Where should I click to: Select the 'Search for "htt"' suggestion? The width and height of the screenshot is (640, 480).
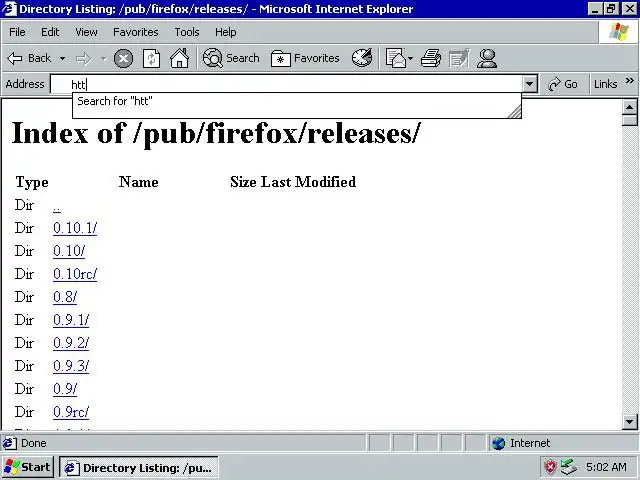pos(115,101)
